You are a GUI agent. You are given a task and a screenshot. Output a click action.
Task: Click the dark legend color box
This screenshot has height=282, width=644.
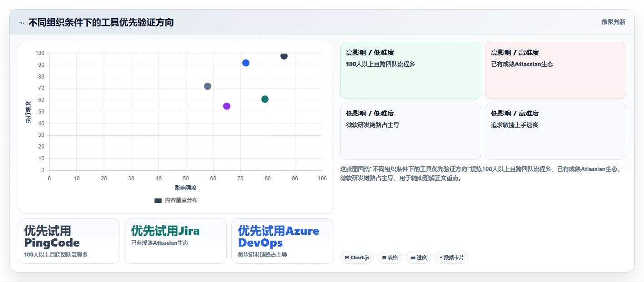[x=158, y=200]
